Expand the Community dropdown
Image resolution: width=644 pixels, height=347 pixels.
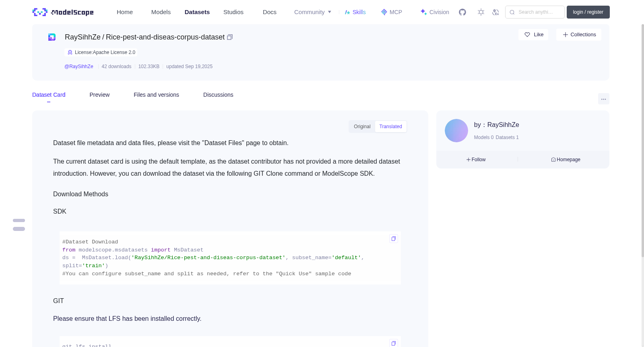313,12
